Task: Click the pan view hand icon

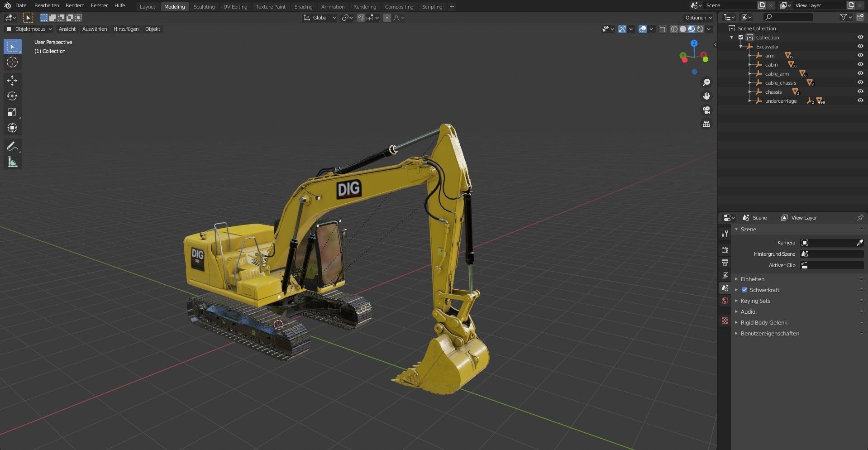Action: click(706, 96)
